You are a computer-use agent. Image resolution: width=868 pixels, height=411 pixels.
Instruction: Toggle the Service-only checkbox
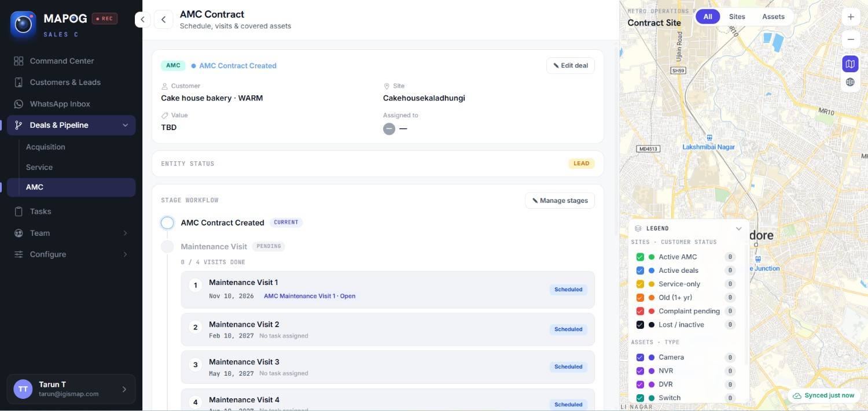tap(640, 284)
